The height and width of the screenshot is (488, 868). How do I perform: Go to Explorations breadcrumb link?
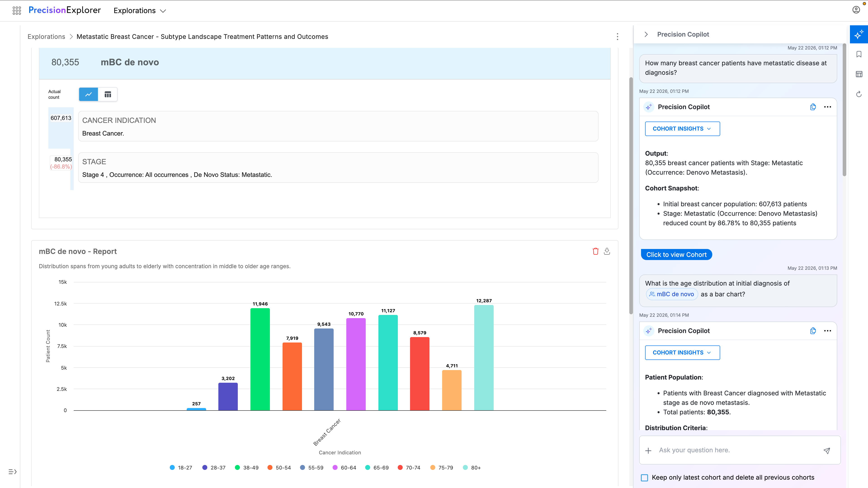click(46, 37)
